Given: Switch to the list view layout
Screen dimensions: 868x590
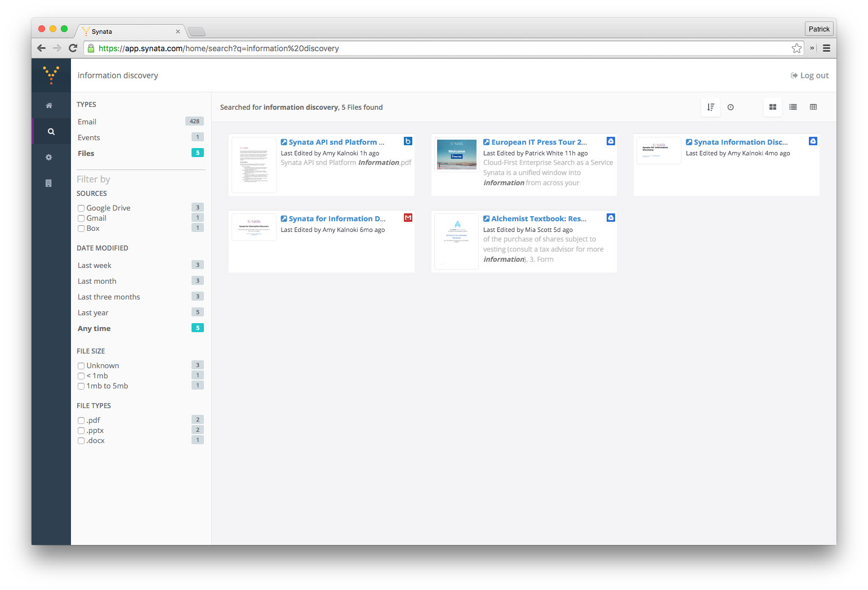Looking at the screenshot, I should [793, 107].
